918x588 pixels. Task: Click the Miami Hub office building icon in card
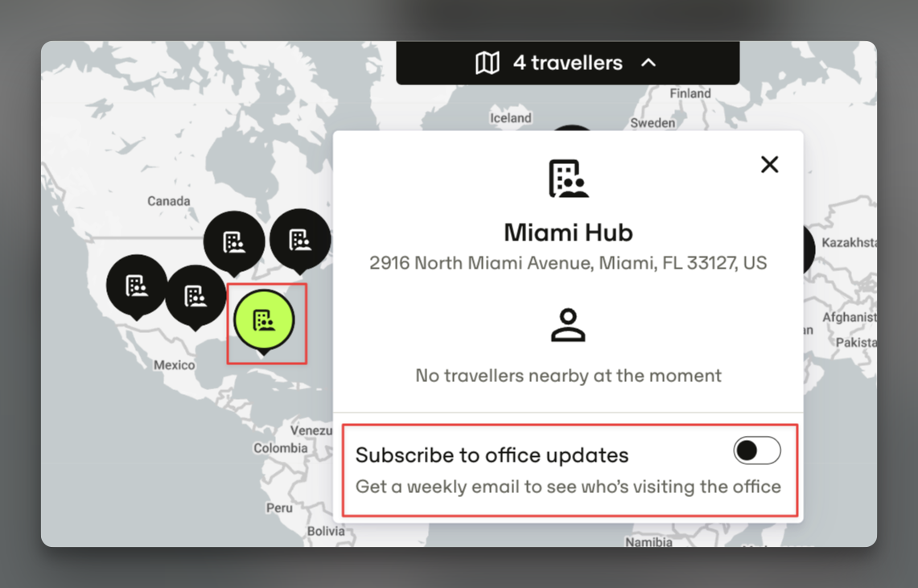[568, 179]
